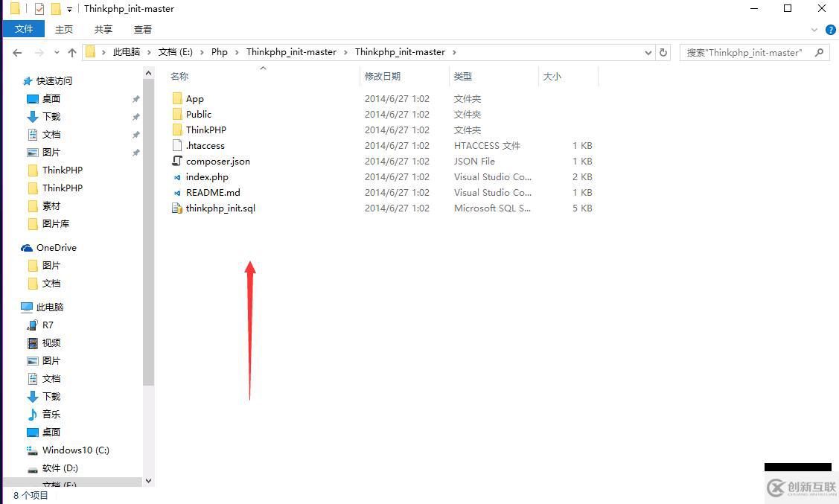Expand the address bar history dropdown
Viewport: 839px width, 504px height.
[x=648, y=52]
